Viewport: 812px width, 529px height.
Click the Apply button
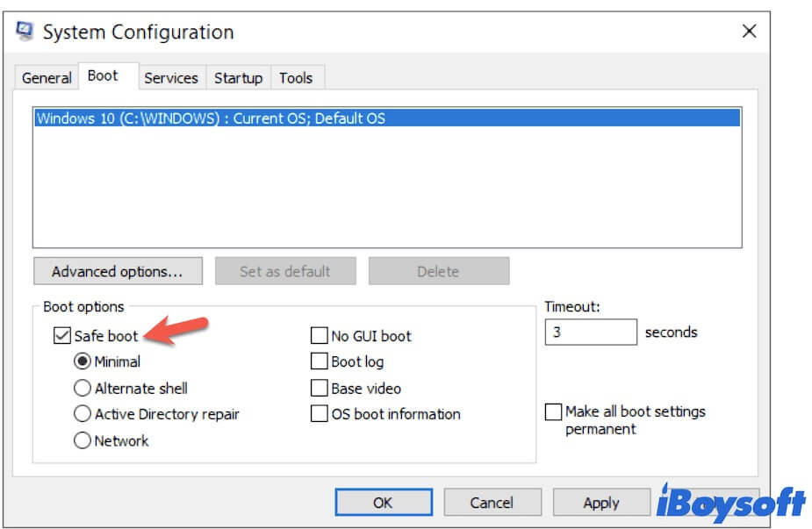pyautogui.click(x=601, y=502)
